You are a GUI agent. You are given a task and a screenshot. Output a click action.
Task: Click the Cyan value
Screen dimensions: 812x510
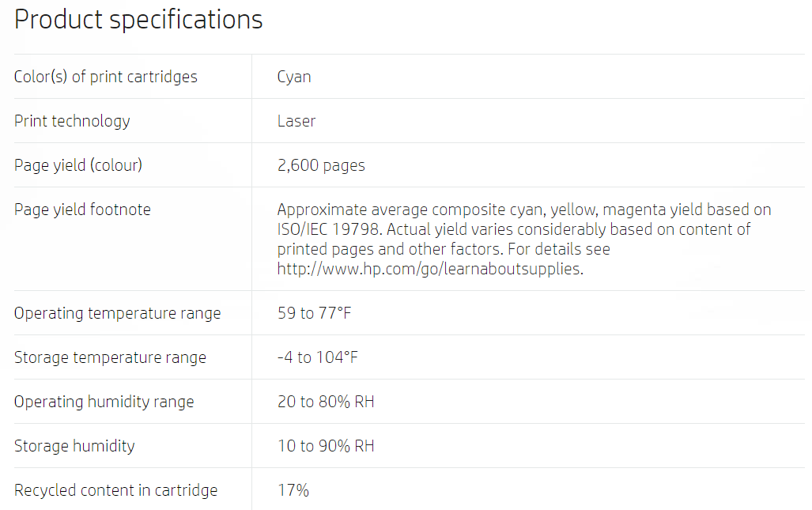tap(294, 77)
